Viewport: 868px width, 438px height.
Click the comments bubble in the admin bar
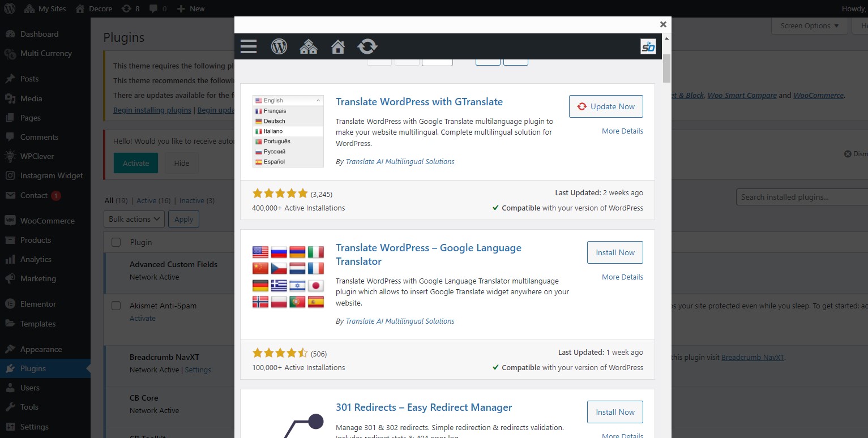pos(158,8)
